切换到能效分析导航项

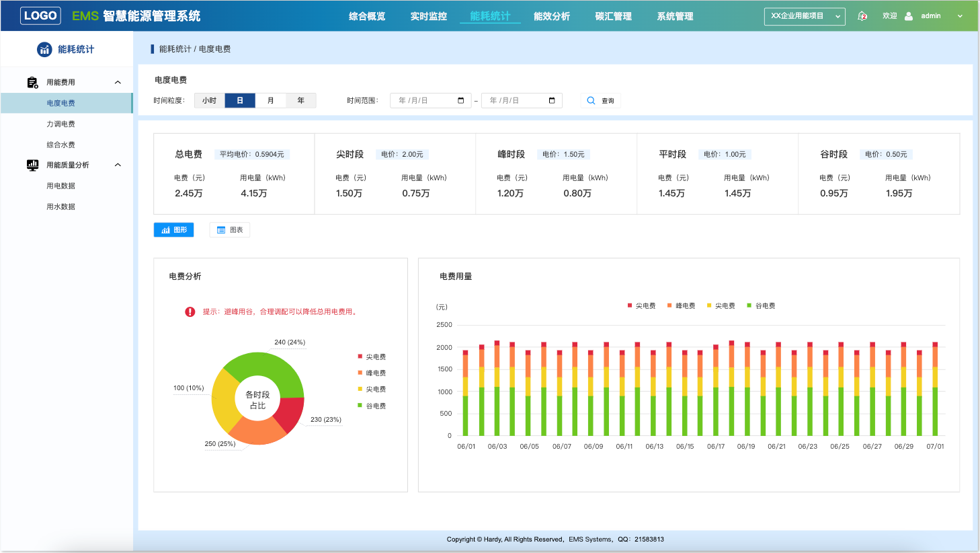[x=551, y=15]
